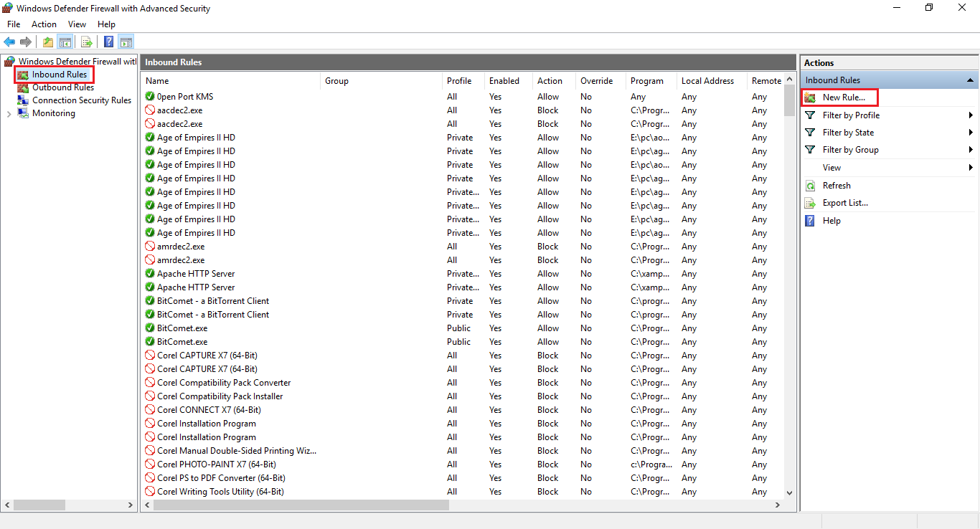Collapse the Inbound Rules actions section arrow
980x529 pixels.
(x=970, y=80)
